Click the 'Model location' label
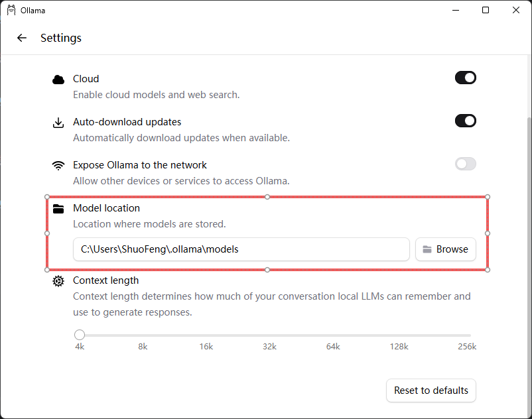 [107, 208]
